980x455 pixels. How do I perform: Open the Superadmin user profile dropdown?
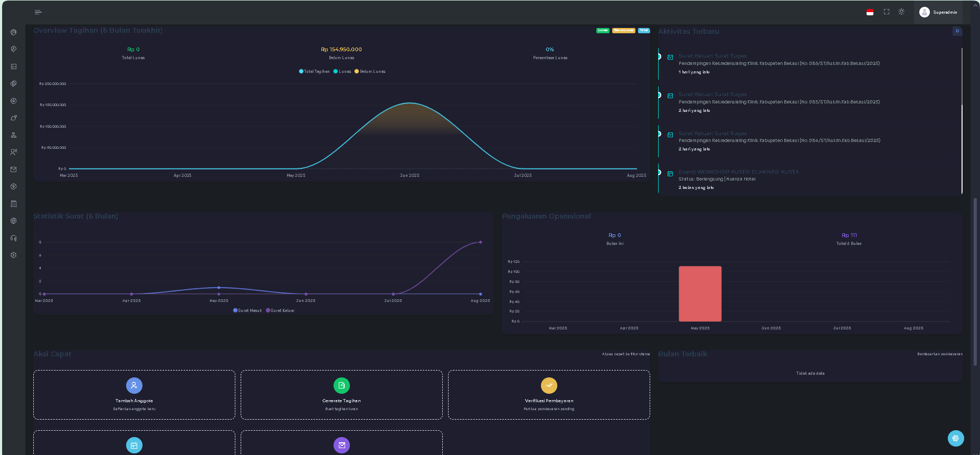pos(938,12)
